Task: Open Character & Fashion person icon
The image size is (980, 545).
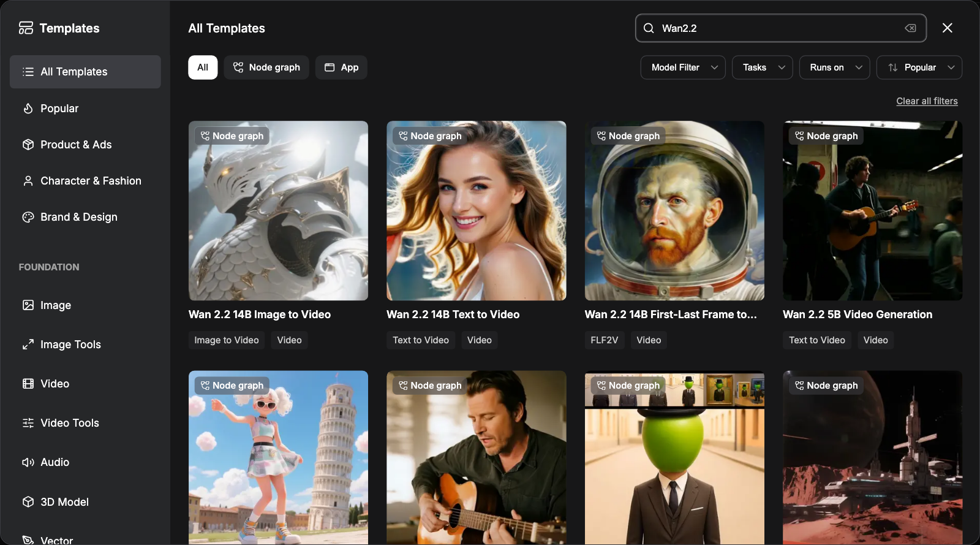Action: pyautogui.click(x=28, y=181)
